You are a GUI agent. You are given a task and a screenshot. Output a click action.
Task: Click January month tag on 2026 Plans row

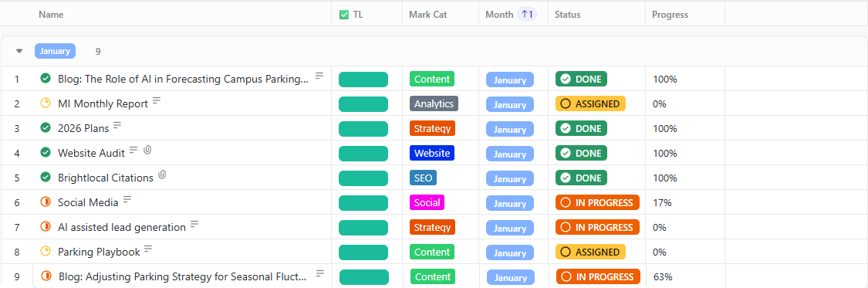click(510, 129)
